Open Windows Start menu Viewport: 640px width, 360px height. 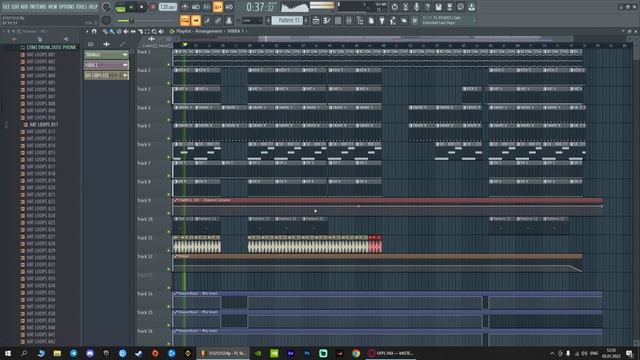tap(7, 353)
